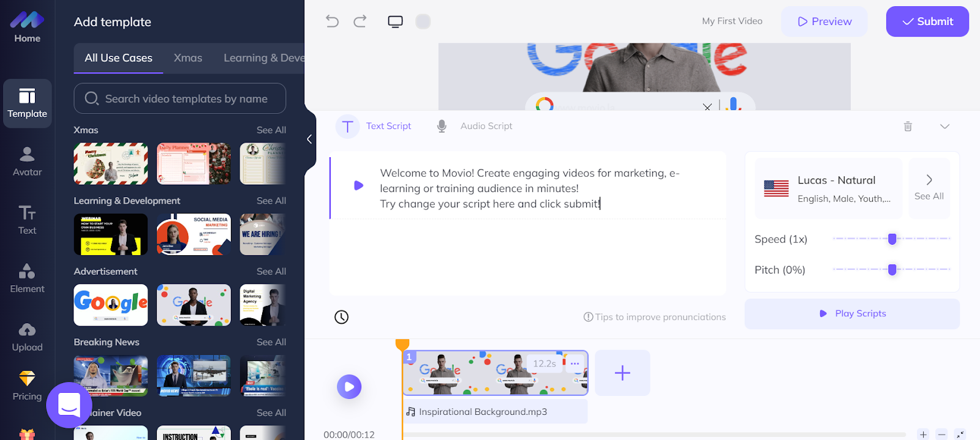Viewport: 980px width, 440px height.
Task: Open the Pricing page
Action: 27,386
